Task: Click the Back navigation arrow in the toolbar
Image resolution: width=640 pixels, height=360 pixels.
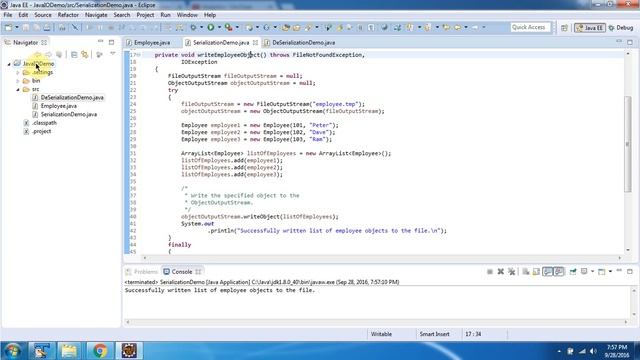Action: (457, 27)
